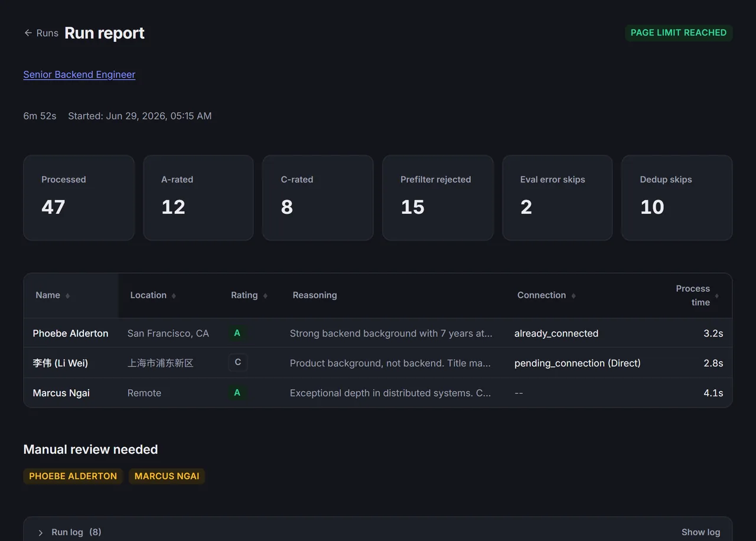Screen dimensions: 756x541
Task: Select Phoebe Alderton's A rating badge
Action: (237, 333)
